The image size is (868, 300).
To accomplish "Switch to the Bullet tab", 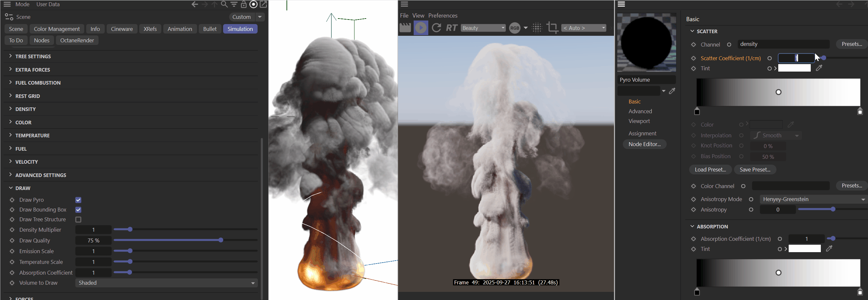I will pyautogui.click(x=209, y=29).
